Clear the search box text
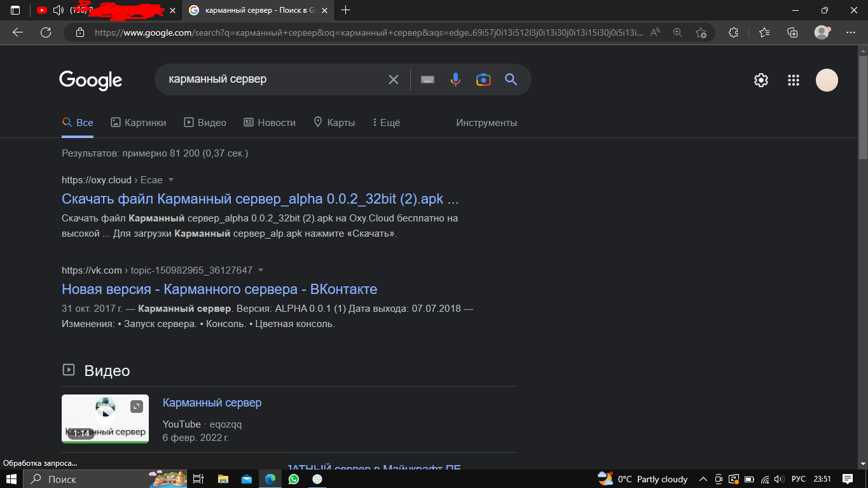Image resolution: width=868 pixels, height=488 pixels. (394, 80)
